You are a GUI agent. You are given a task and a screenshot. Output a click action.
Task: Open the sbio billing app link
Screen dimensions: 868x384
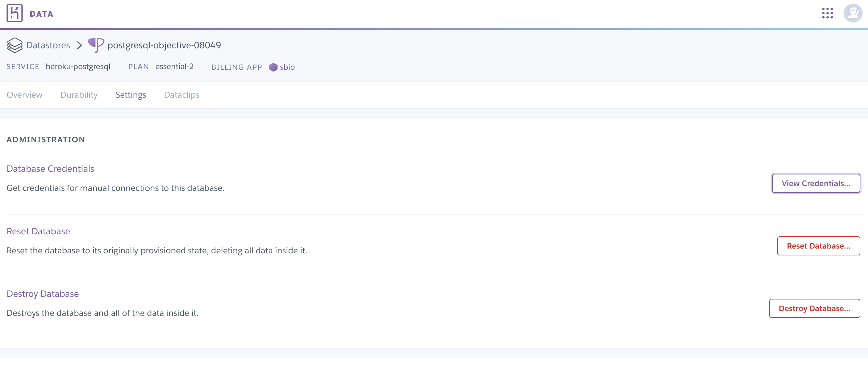[287, 67]
